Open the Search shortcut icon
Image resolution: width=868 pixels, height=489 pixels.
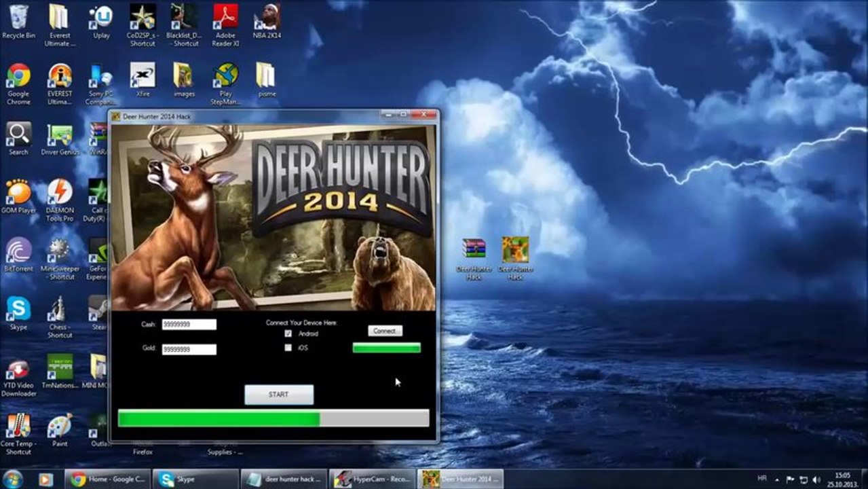point(18,139)
